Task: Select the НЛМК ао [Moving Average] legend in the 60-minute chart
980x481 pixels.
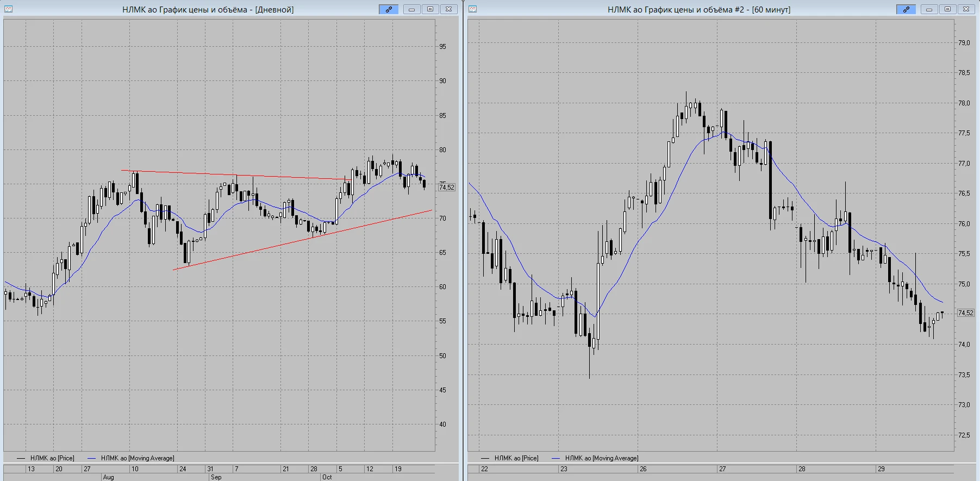Action: click(595, 458)
